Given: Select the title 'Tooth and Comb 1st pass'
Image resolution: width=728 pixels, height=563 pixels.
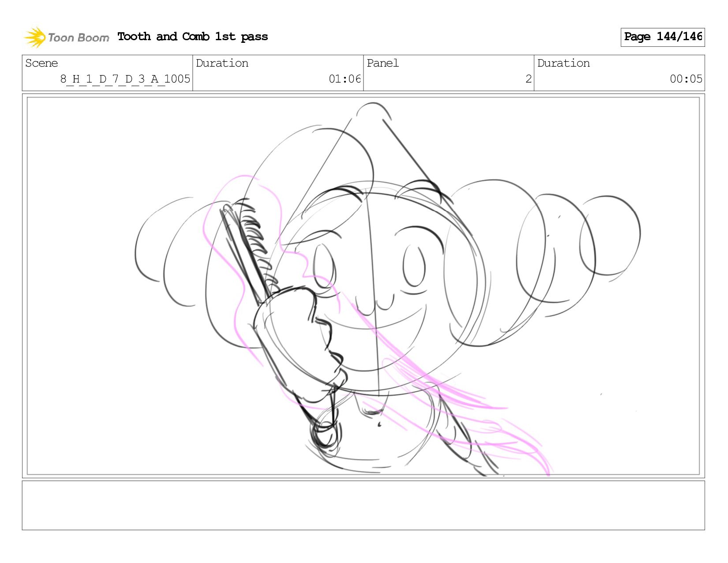Looking at the screenshot, I should 193,37.
